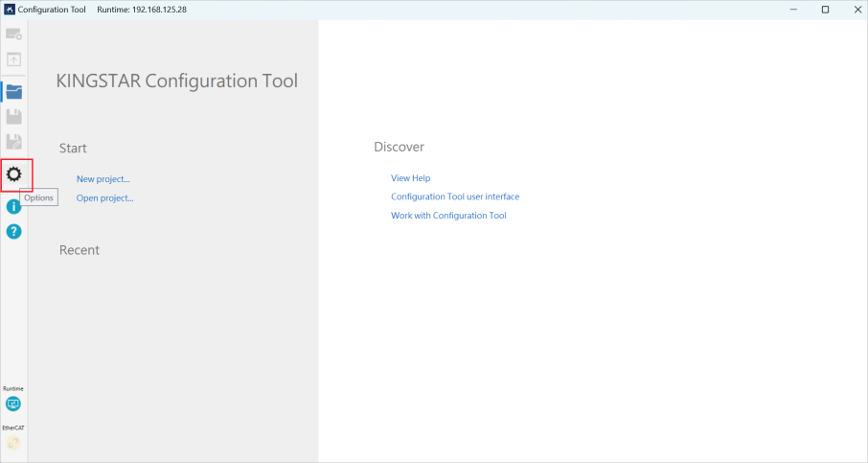
Task: Click the Configuration Tool app logo in title bar
Action: (x=10, y=10)
